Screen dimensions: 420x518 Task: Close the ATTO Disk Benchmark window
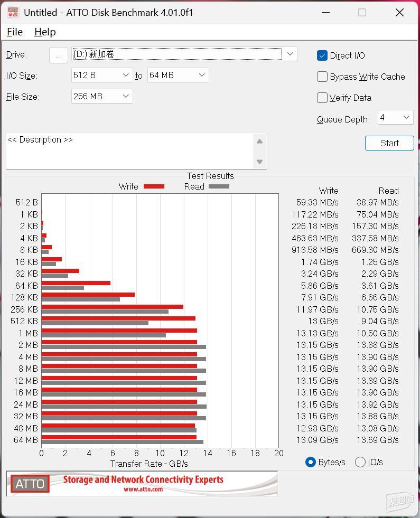coord(399,13)
